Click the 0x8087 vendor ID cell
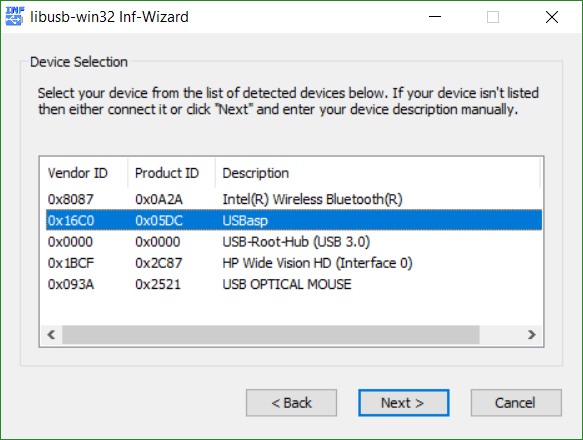The height and width of the screenshot is (440, 583). click(x=71, y=199)
